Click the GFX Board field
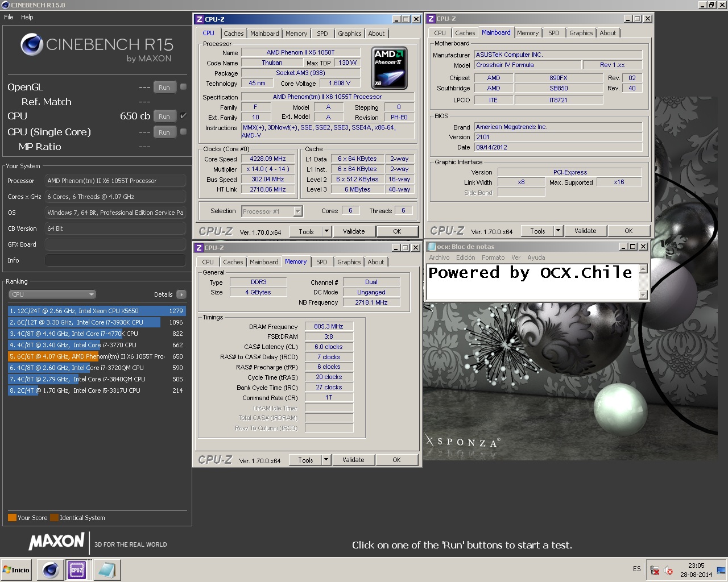The height and width of the screenshot is (582, 728). pyautogui.click(x=115, y=244)
